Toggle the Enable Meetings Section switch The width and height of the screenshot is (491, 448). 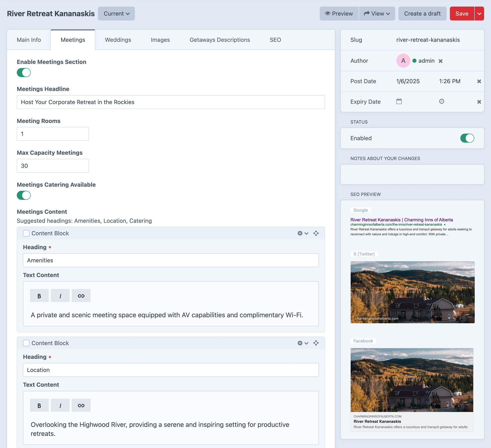[x=24, y=72]
